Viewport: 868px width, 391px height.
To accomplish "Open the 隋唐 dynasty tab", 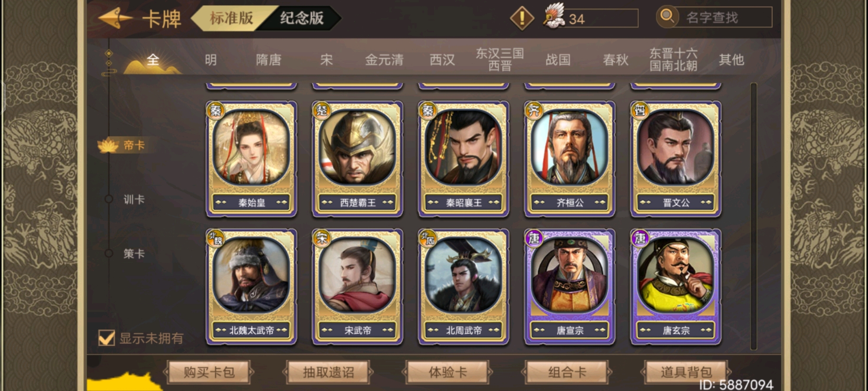I will point(269,60).
